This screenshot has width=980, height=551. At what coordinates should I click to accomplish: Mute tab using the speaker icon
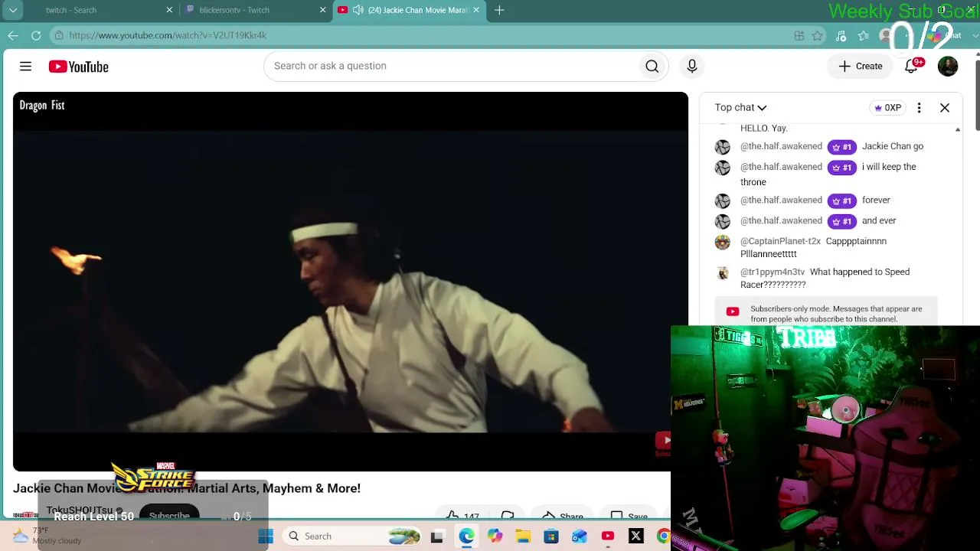358,10
